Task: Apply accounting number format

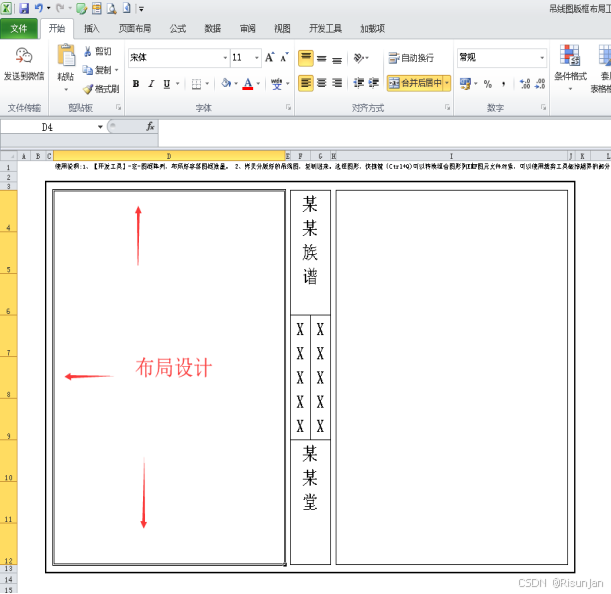Action: (465, 83)
